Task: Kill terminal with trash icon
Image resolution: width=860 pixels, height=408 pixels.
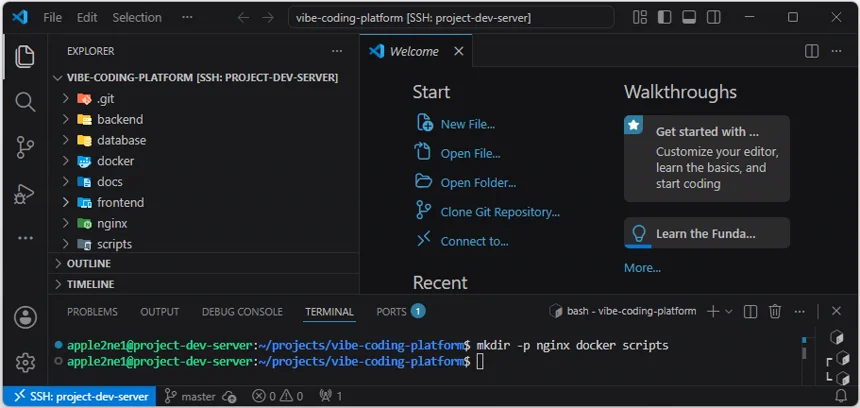Action: (x=774, y=311)
